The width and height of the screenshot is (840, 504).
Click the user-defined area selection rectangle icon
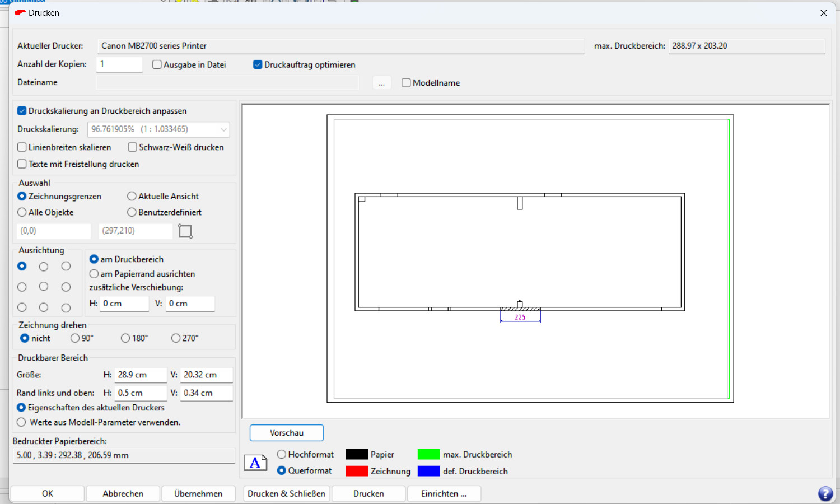point(185,231)
